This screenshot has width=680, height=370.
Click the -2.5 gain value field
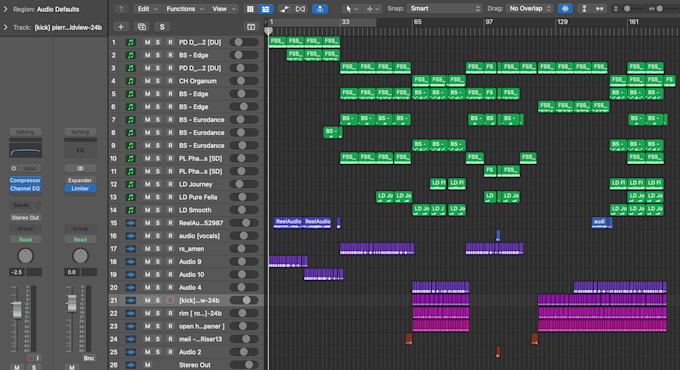click(17, 272)
